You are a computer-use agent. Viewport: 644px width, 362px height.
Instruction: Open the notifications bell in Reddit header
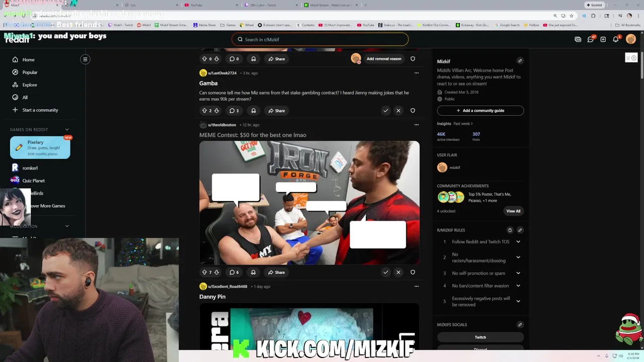pos(616,39)
